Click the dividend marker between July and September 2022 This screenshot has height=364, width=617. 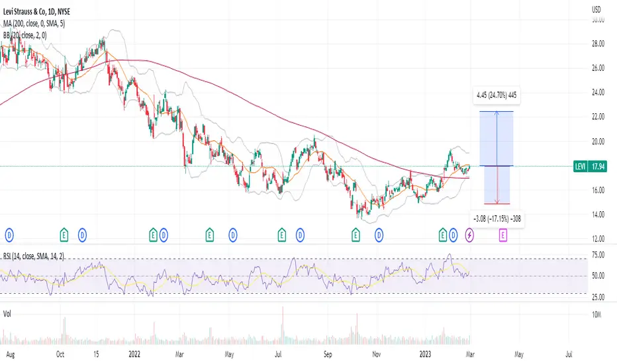point(301,236)
